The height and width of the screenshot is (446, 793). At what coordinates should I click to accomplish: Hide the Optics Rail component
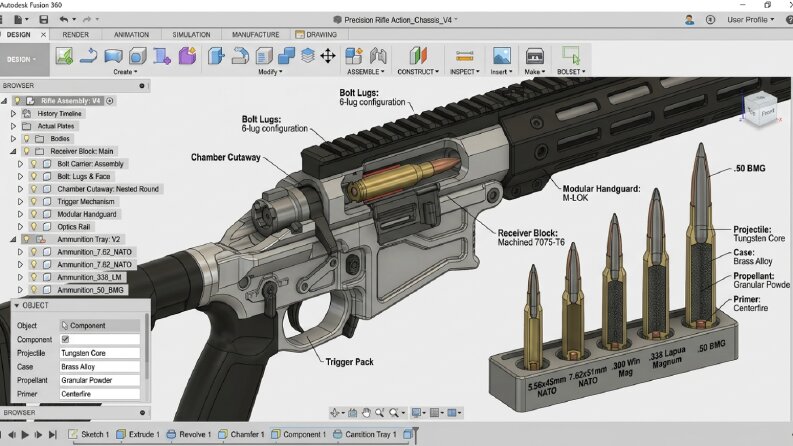(34, 227)
